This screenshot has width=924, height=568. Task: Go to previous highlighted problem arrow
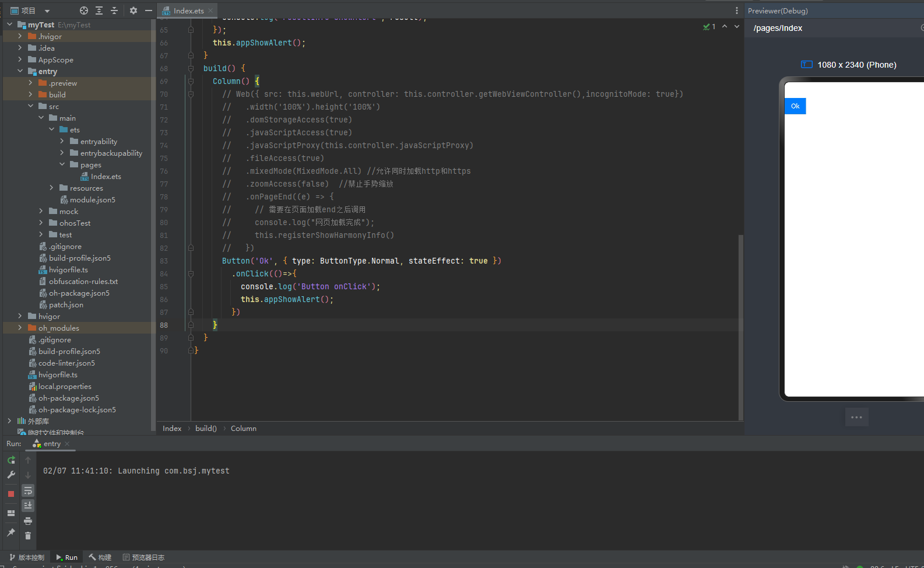click(x=725, y=26)
